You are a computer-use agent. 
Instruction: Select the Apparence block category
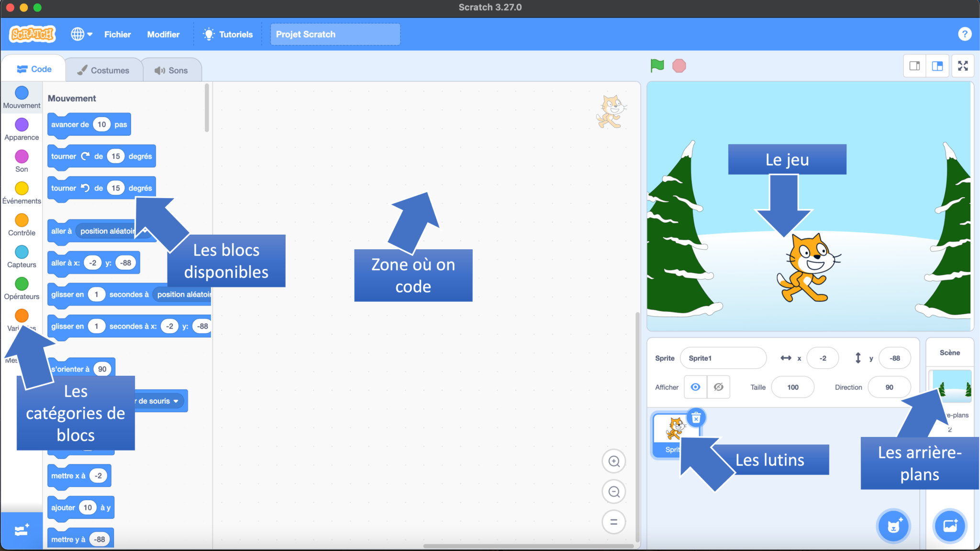point(22,129)
